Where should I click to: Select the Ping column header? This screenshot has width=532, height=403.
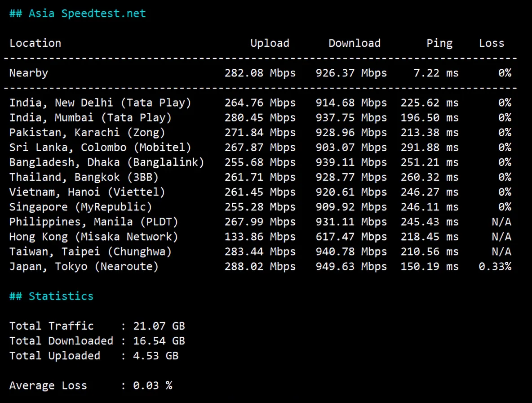(x=439, y=43)
